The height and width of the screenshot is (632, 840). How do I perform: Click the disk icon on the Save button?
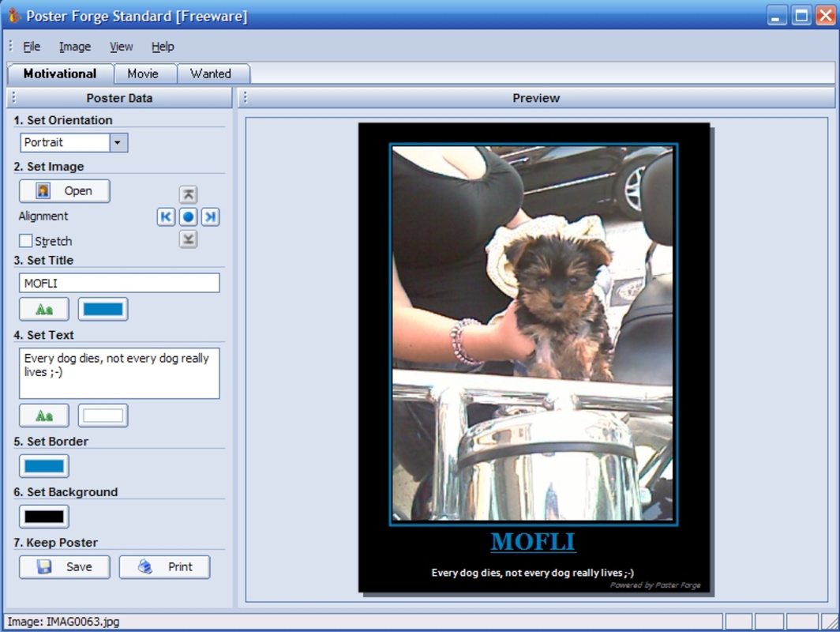[x=45, y=566]
